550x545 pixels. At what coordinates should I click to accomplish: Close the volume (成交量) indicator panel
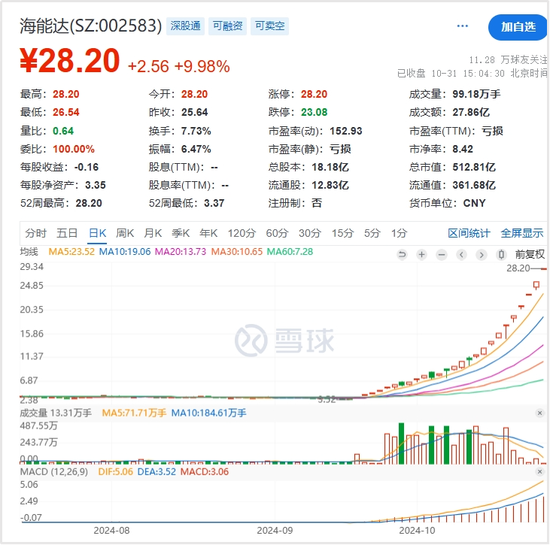[540, 413]
